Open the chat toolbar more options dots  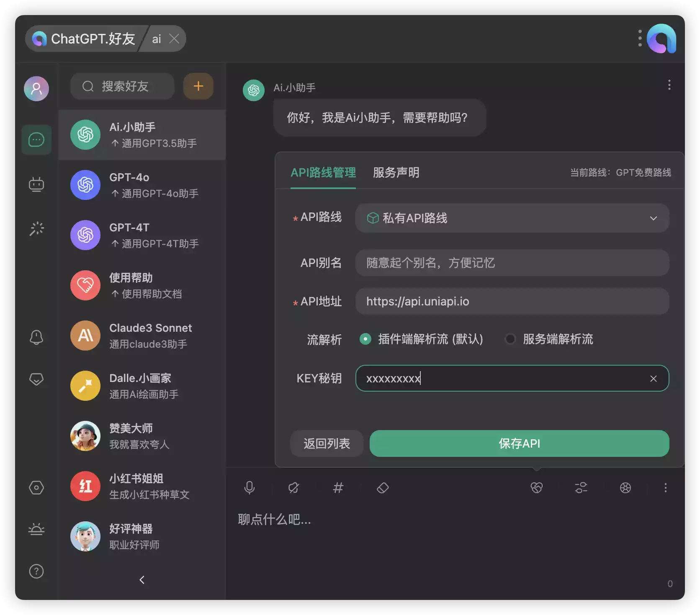click(666, 488)
